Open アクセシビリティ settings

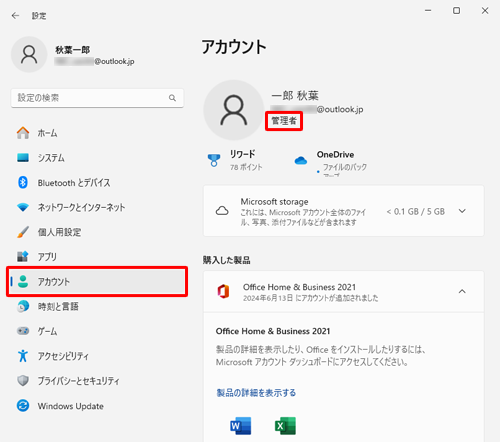[x=97, y=356]
